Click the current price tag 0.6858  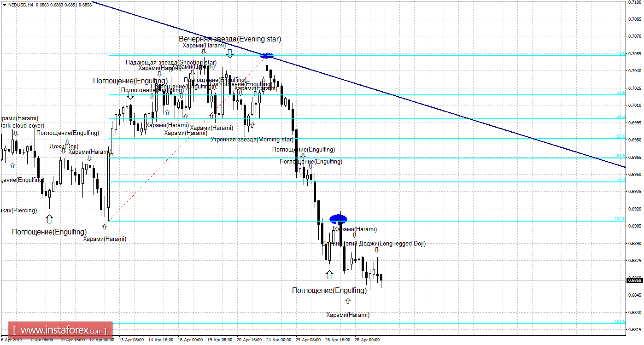635,280
